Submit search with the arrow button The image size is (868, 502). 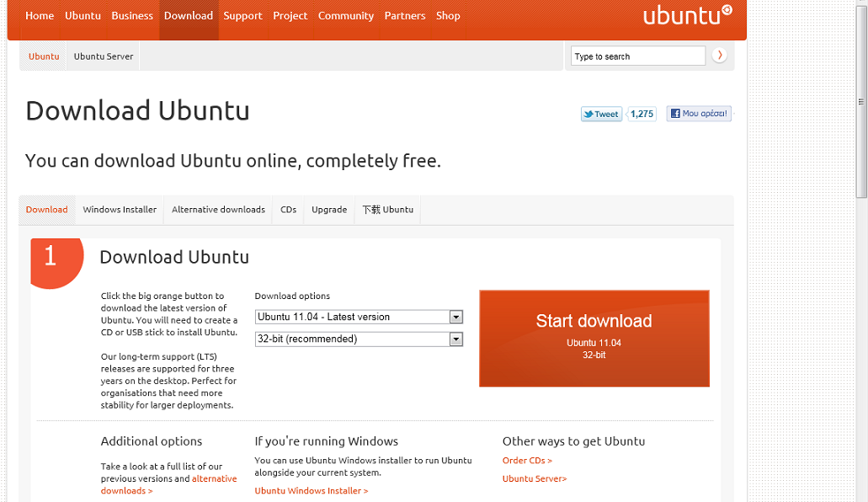coord(719,56)
